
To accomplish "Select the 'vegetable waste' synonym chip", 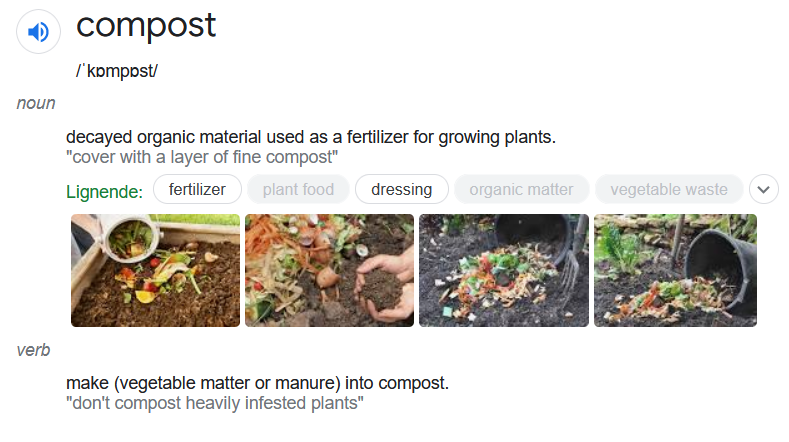I will click(x=668, y=189).
